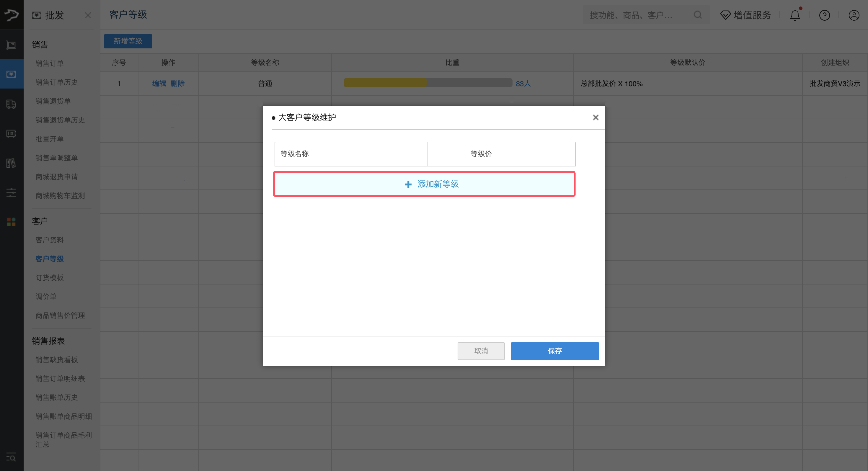
Task: Select 销售订单 under 销售 section
Action: (x=50, y=63)
